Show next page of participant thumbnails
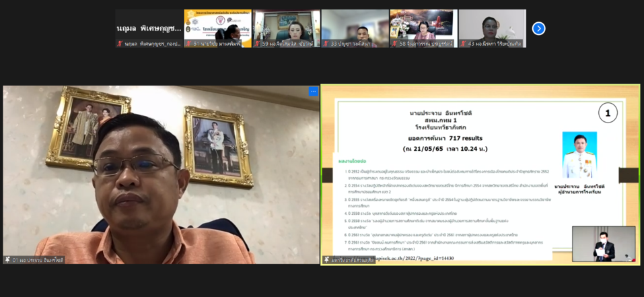644x297 pixels. point(538,28)
